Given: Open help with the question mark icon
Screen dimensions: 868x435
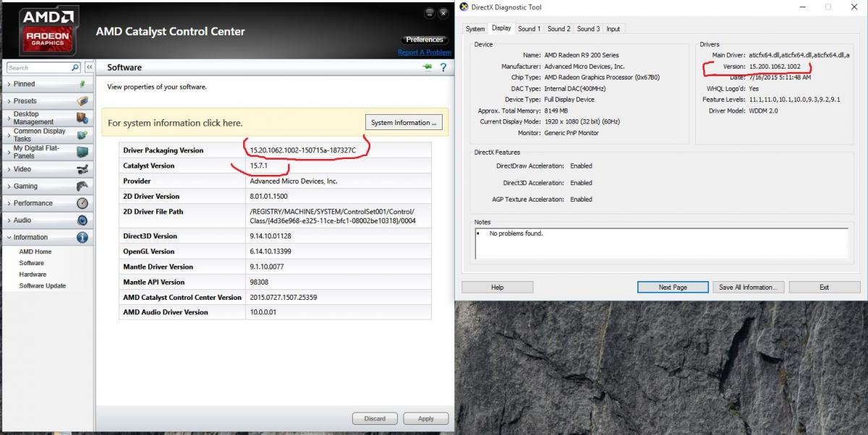Looking at the screenshot, I should (x=443, y=67).
